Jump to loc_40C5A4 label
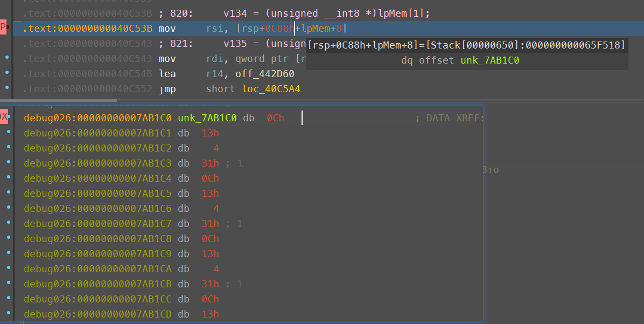Viewport: 644px width, 324px height. pyautogui.click(x=271, y=89)
